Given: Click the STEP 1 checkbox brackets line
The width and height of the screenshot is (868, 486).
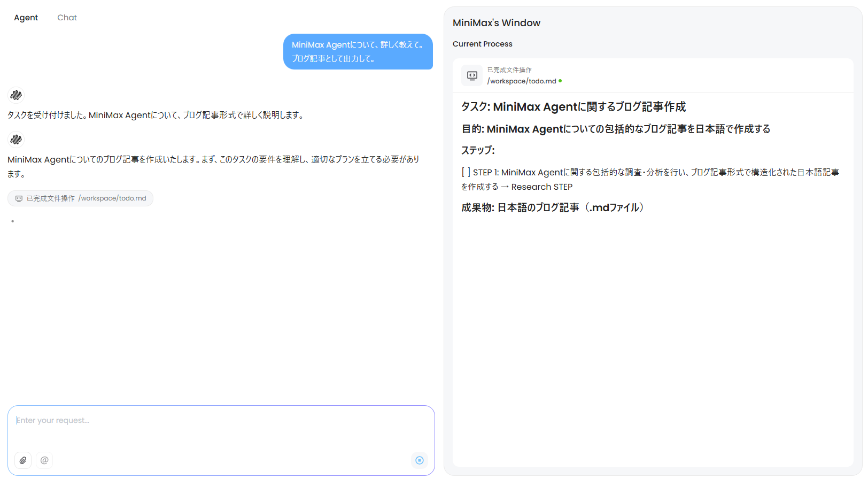Looking at the screenshot, I should [x=650, y=180].
